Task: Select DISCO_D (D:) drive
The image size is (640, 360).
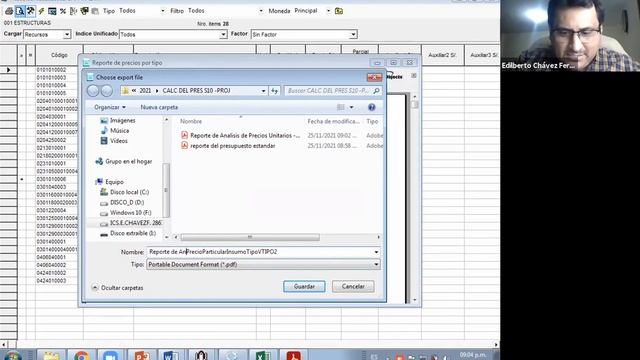Action: click(122, 202)
